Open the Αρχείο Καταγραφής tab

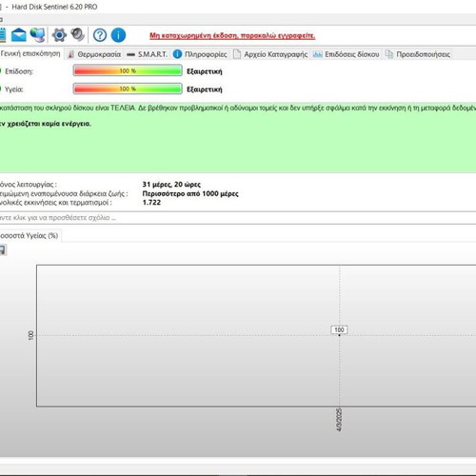[270, 54]
